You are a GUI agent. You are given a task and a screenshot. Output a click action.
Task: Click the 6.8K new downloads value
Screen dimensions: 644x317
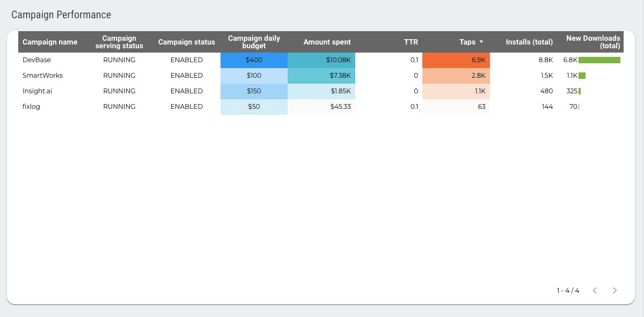pyautogui.click(x=570, y=60)
